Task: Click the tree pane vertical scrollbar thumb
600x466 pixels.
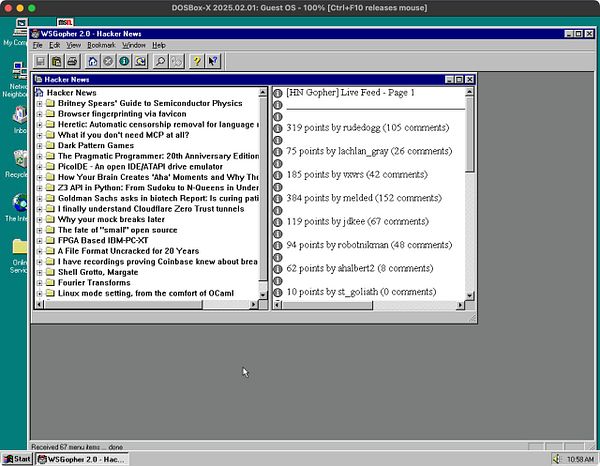Action: pyautogui.click(x=263, y=189)
